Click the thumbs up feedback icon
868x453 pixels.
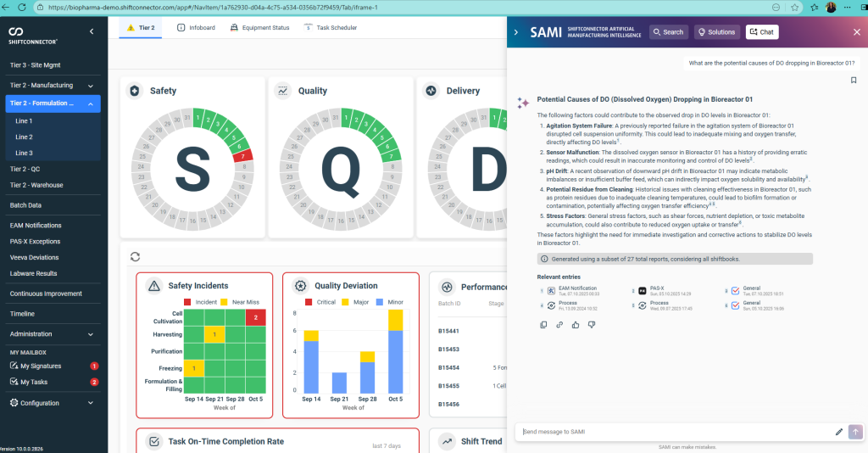pyautogui.click(x=576, y=325)
